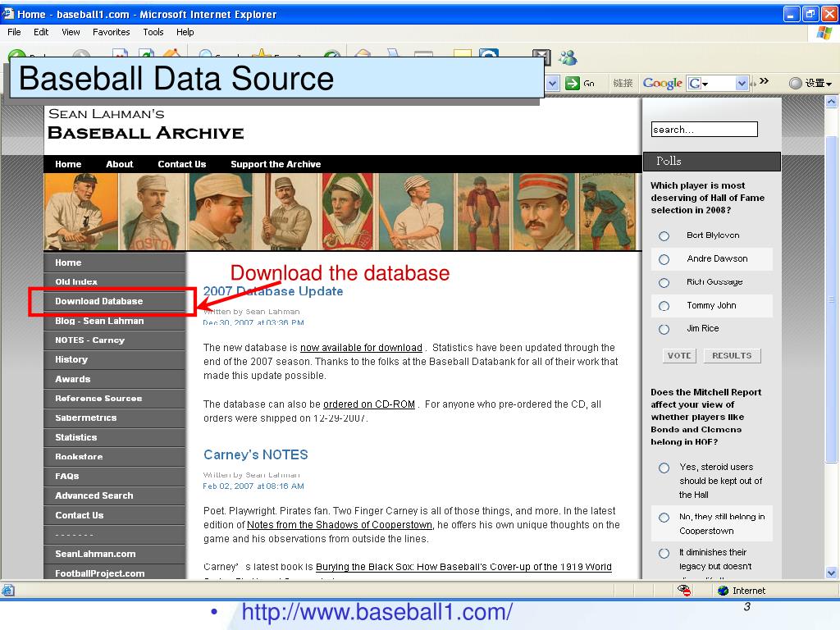Click Contact Us in the black navigation bar
This screenshot has width=840, height=630.
tap(181, 164)
